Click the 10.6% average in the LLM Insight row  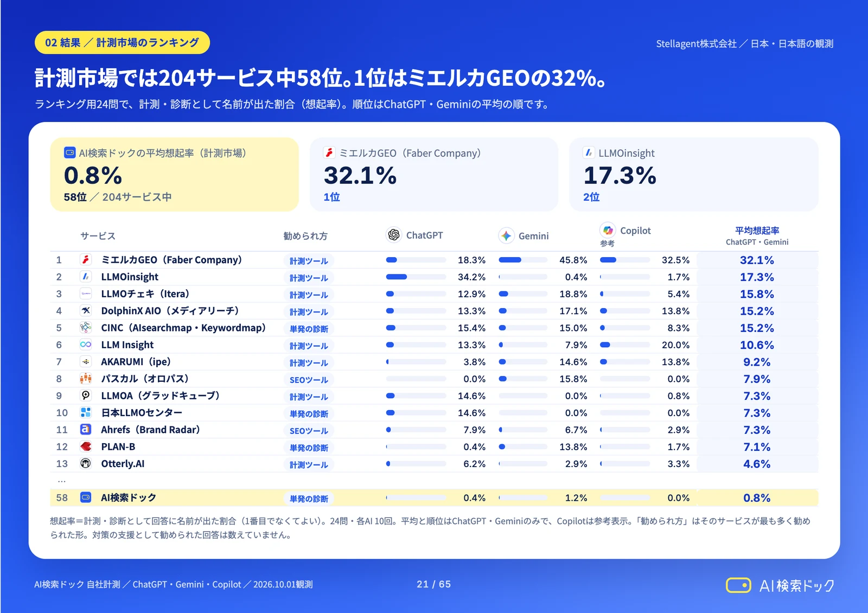pyautogui.click(x=757, y=345)
